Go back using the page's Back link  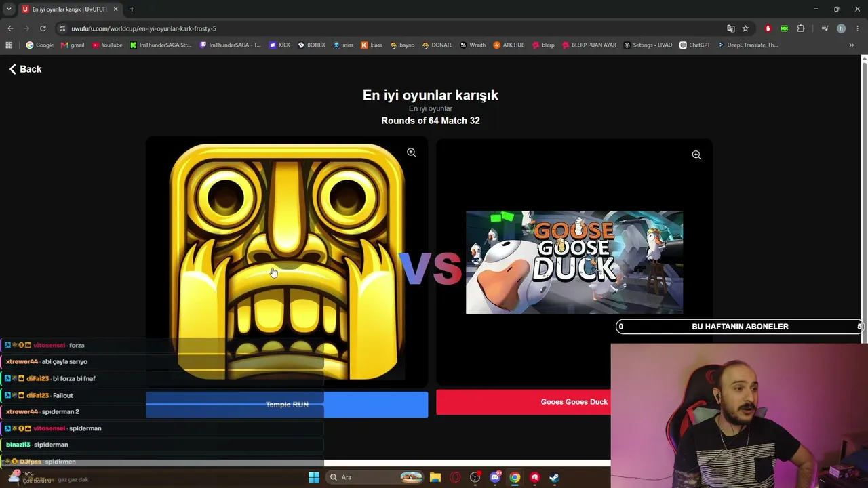[x=25, y=69]
